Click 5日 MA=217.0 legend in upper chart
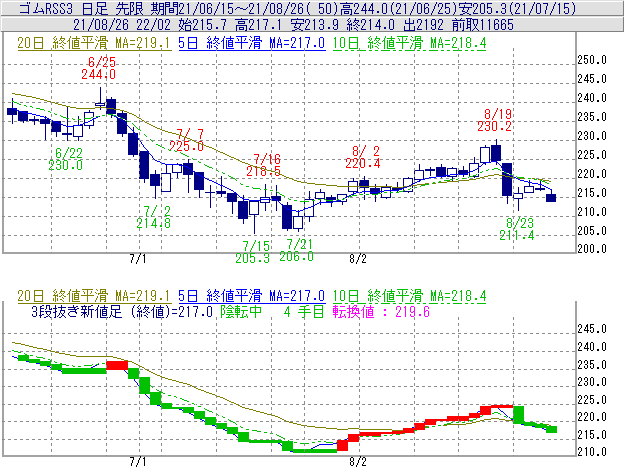 [x=252, y=43]
